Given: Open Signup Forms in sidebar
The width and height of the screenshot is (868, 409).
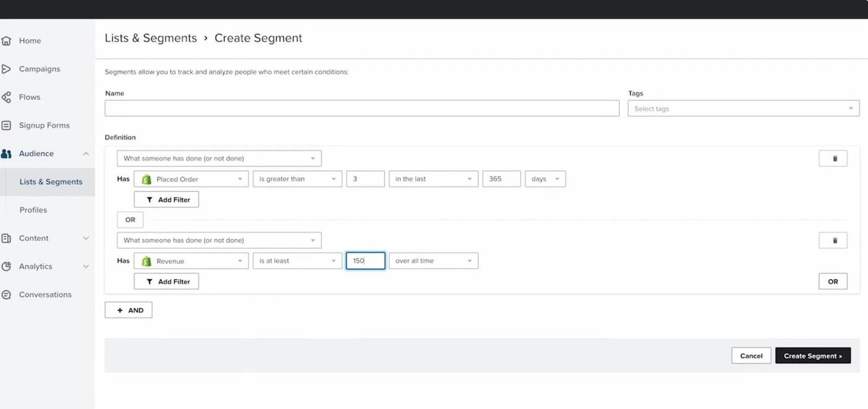Looking at the screenshot, I should [44, 125].
